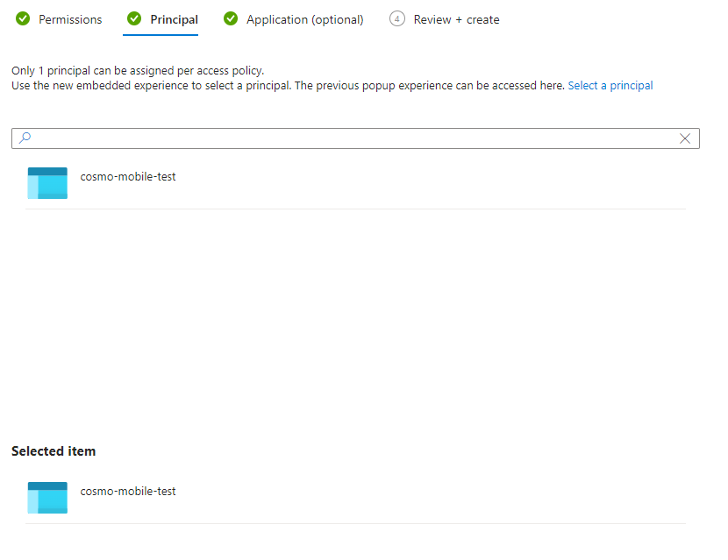Go to the Application (optional) tab
728x560 pixels.
304,19
